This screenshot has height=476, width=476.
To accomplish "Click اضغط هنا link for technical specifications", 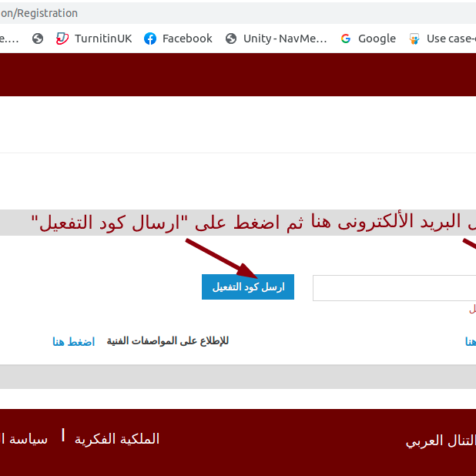I will click(74, 341).
